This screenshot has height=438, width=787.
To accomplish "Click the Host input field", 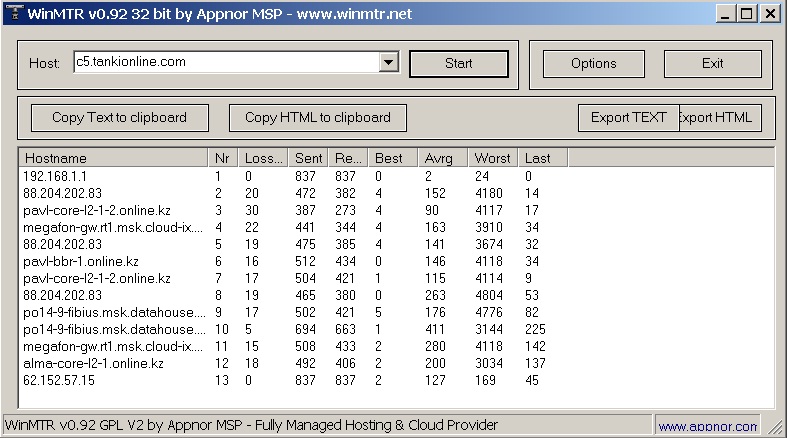I will pos(225,63).
